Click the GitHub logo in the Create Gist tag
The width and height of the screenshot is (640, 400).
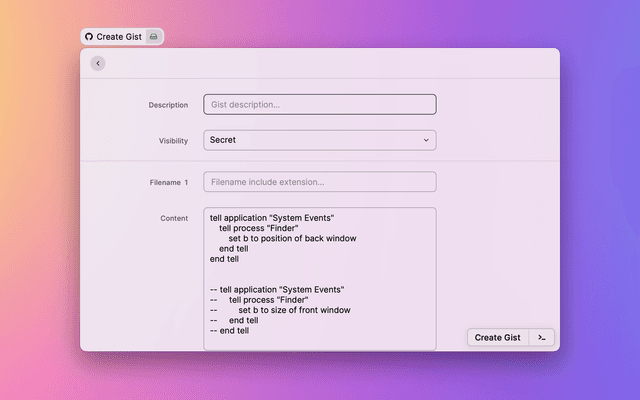pyautogui.click(x=88, y=37)
